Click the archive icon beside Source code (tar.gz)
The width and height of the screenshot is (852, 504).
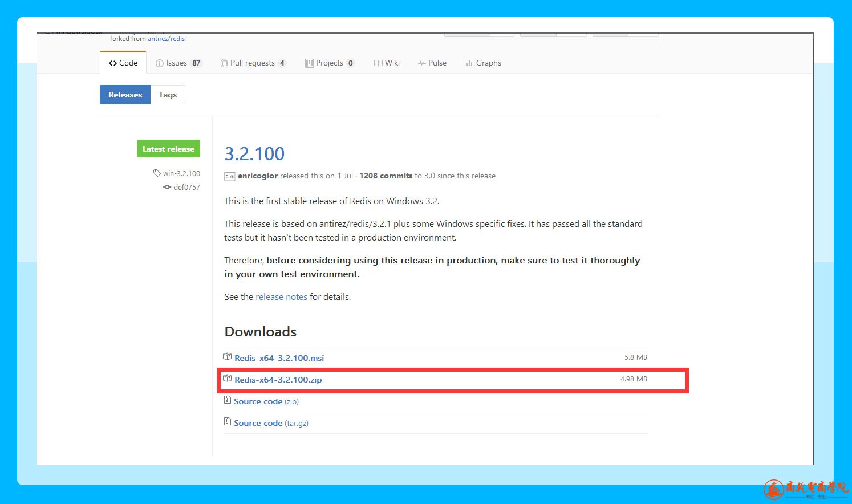click(x=227, y=422)
